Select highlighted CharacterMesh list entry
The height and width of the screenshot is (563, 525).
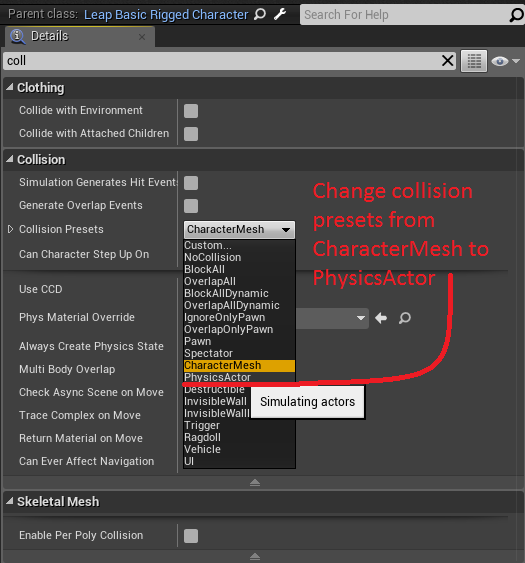pyautogui.click(x=239, y=366)
